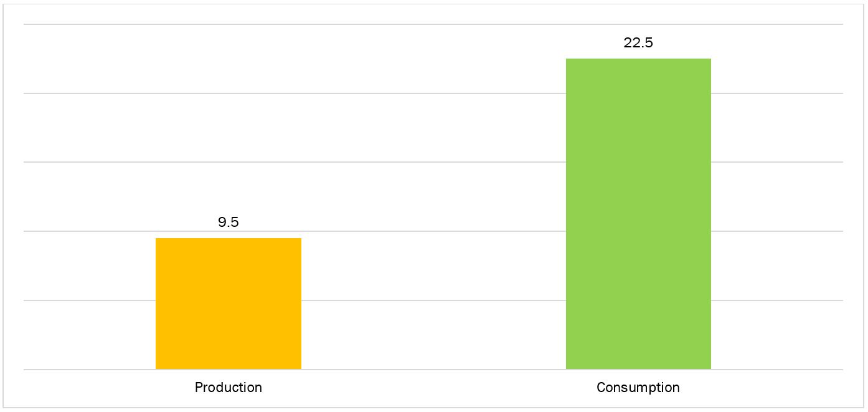This screenshot has height=412, width=868.
Task: Click the 9.5 data label
Action: point(229,223)
